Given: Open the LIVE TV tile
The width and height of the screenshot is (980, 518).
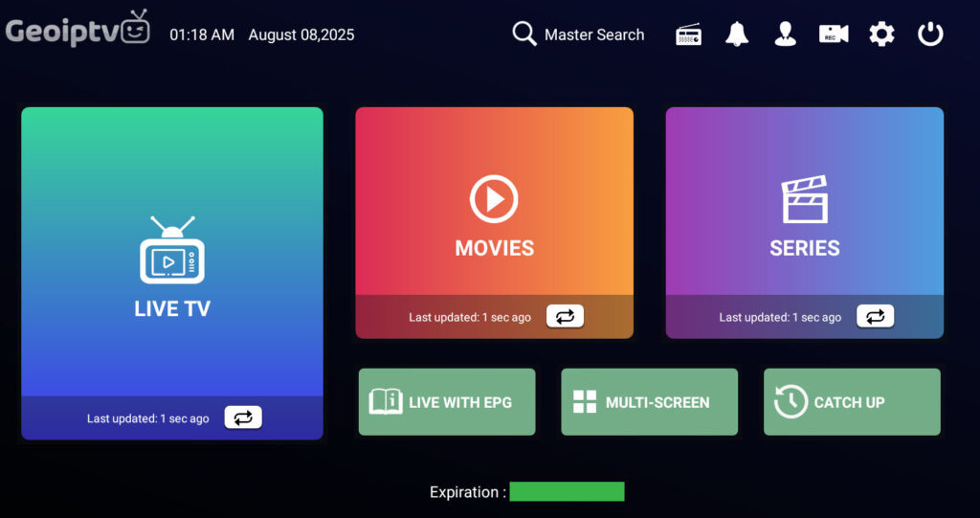Looking at the screenshot, I should coord(172,274).
